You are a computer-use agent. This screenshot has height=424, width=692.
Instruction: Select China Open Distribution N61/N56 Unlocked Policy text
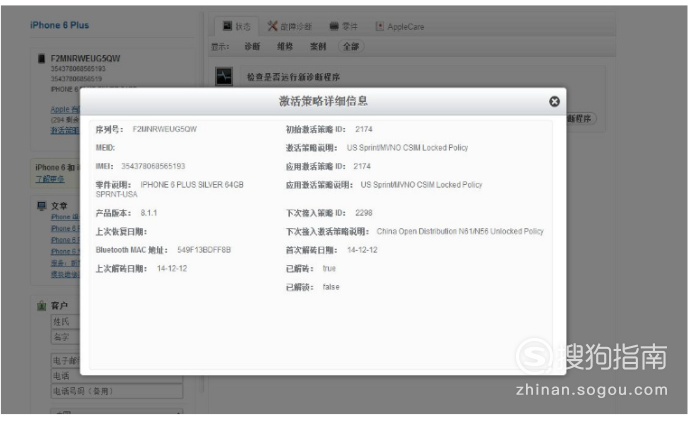[460, 232]
